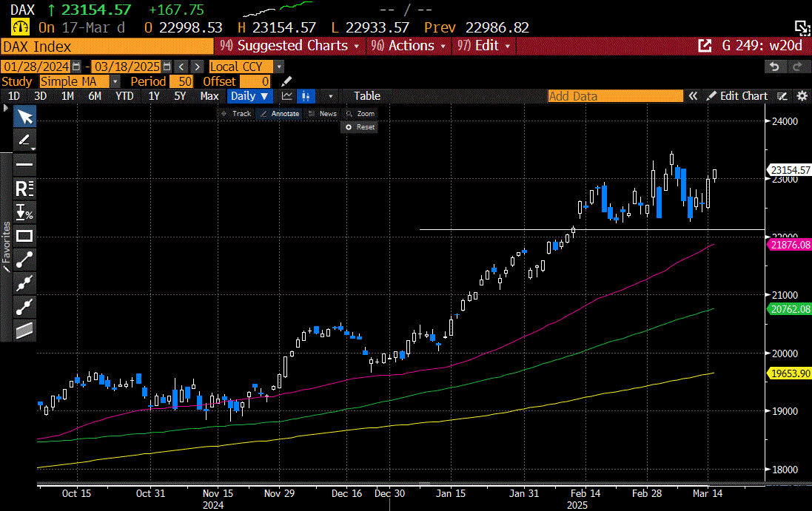The image size is (812, 511).
Task: Click the horizontal scrollbar below the chart
Action: pos(401,484)
